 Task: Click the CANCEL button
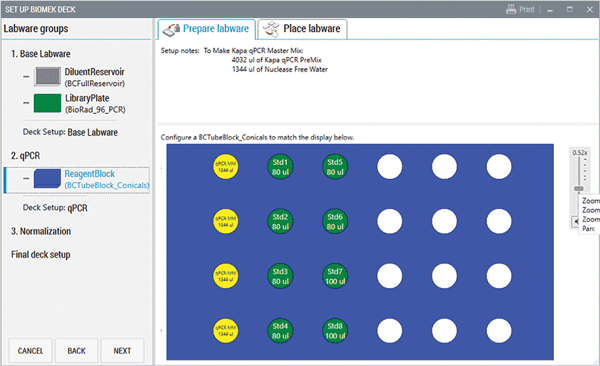point(30,351)
